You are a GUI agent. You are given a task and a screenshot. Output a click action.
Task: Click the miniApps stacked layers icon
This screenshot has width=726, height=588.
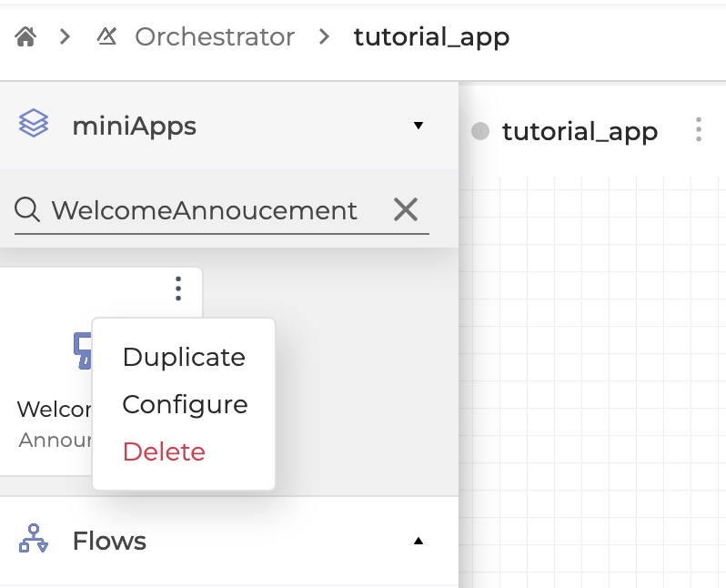coord(34,125)
